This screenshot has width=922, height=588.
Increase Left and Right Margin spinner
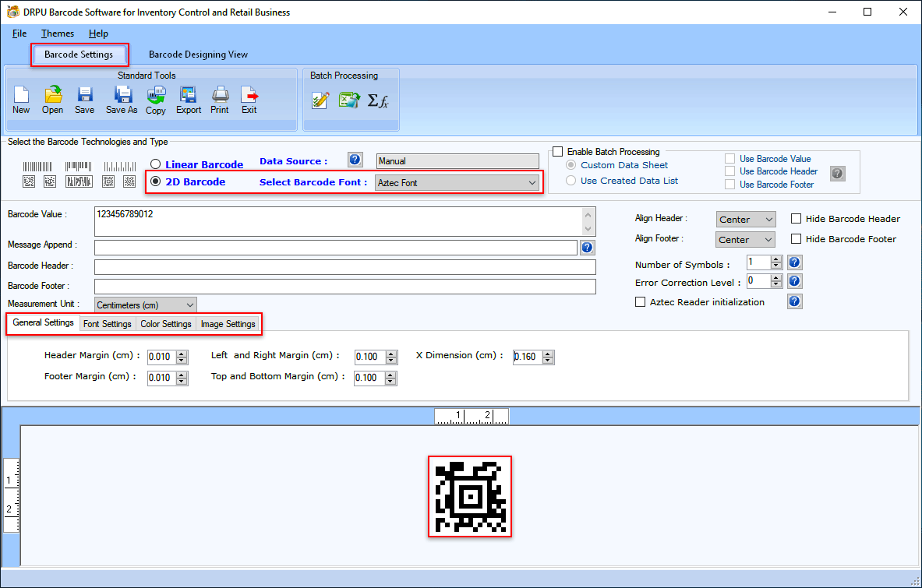click(391, 354)
